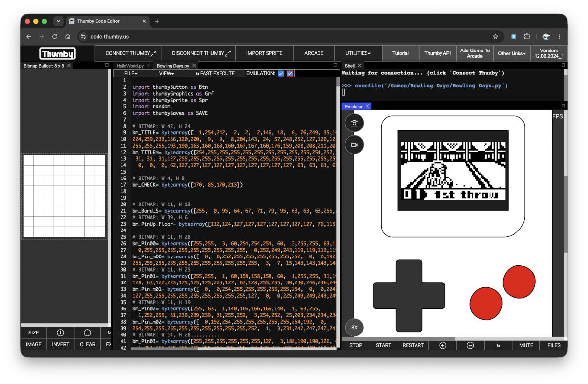Screen dimensions: 588x384
Task: Click a cell in the bitmap builder grid
Action: (x=64, y=195)
